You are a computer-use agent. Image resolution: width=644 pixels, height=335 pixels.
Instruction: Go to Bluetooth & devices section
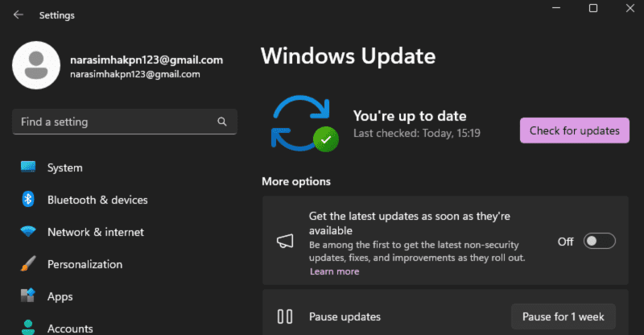pyautogui.click(x=97, y=200)
